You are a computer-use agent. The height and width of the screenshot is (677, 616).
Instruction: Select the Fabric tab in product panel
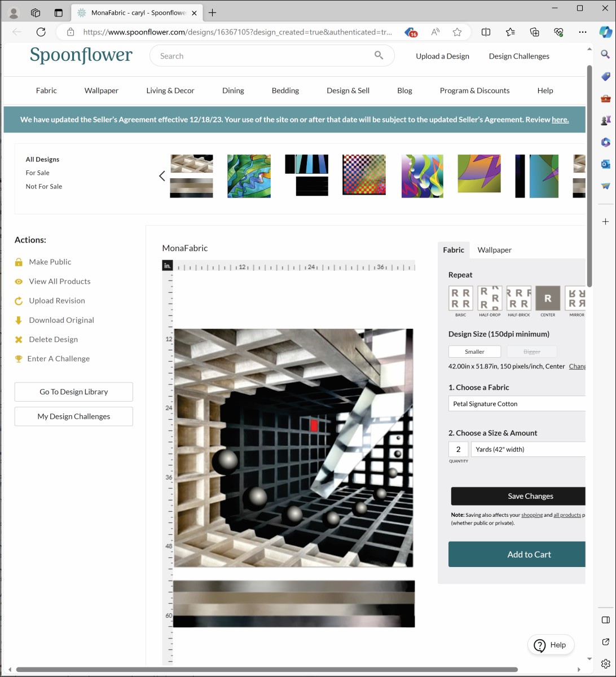[454, 250]
